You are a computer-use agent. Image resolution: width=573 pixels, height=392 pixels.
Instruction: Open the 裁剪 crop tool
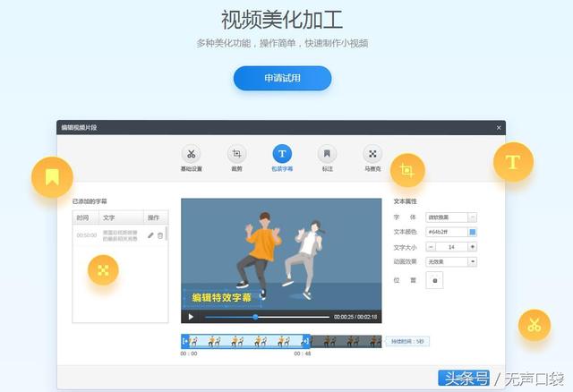(x=236, y=154)
